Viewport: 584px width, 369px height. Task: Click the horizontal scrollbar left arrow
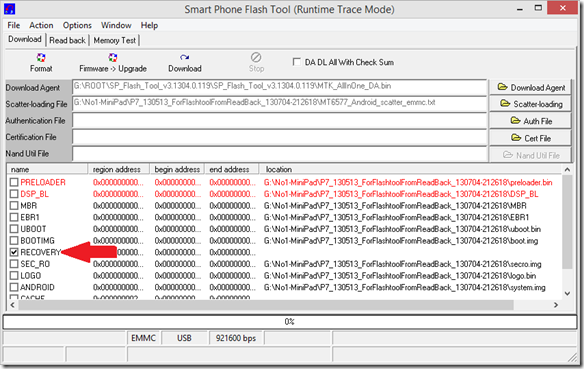tap(12, 305)
